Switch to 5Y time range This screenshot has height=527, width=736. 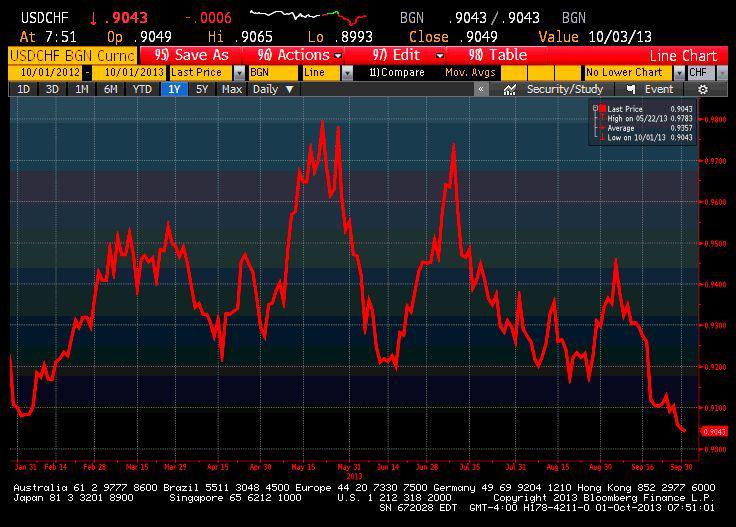(x=202, y=89)
